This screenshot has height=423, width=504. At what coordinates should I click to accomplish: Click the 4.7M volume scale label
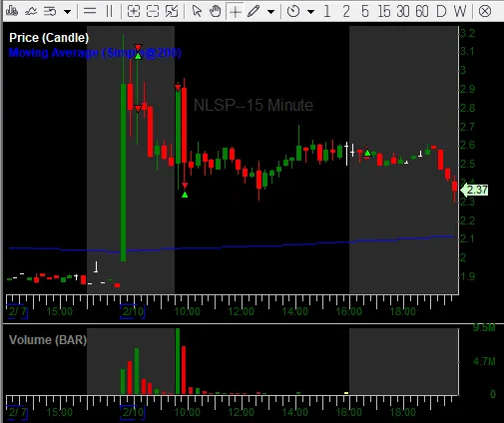484,361
